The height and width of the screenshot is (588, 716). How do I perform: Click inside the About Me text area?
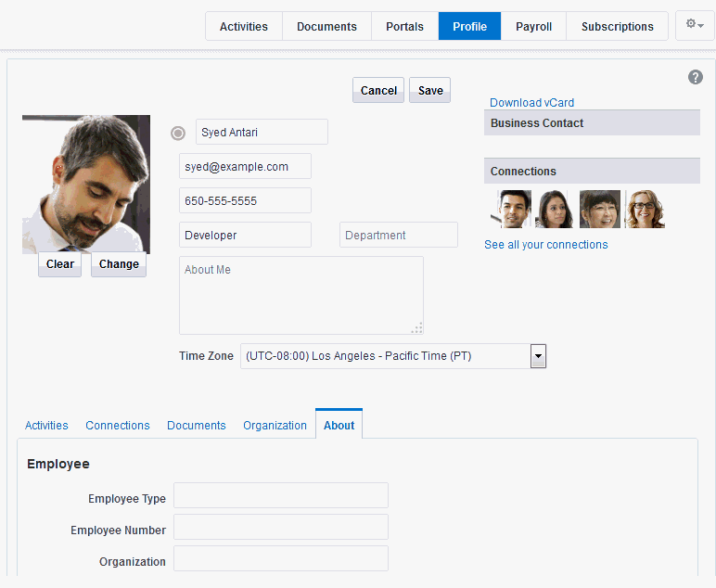pyautogui.click(x=301, y=295)
